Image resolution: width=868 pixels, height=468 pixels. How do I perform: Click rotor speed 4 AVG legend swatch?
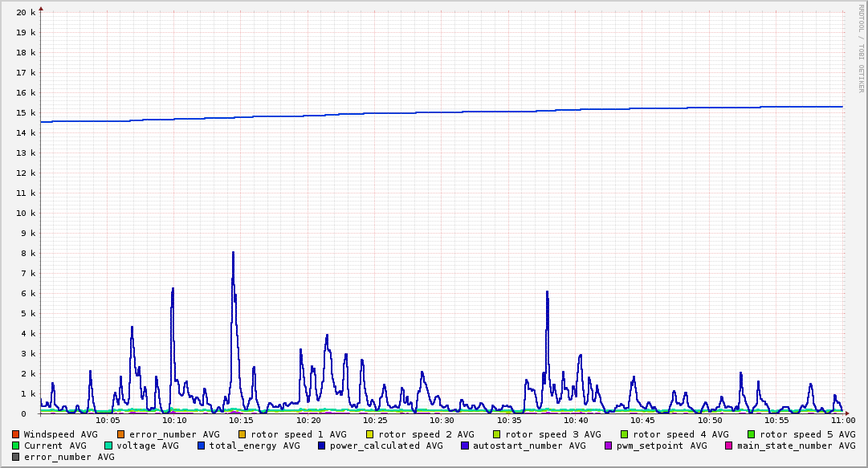tap(625, 435)
